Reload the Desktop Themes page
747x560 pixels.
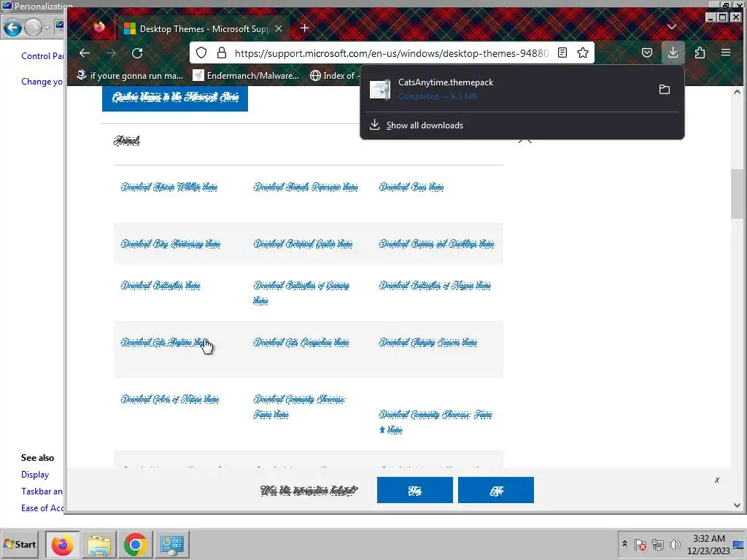(x=137, y=52)
